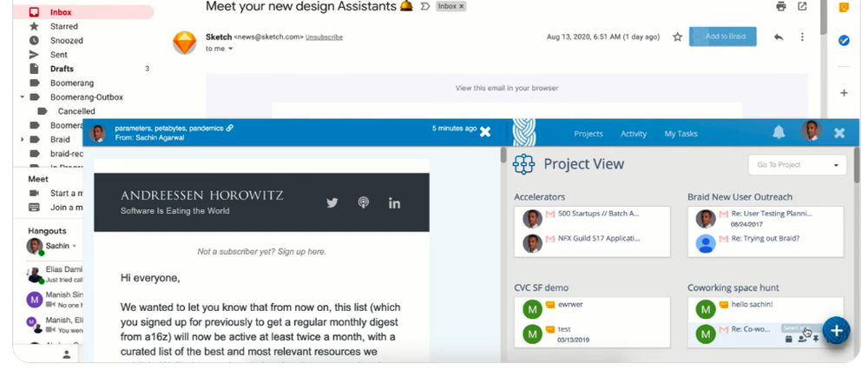Select the Braid label
This screenshot has height=377, width=868.
pyautogui.click(x=60, y=140)
